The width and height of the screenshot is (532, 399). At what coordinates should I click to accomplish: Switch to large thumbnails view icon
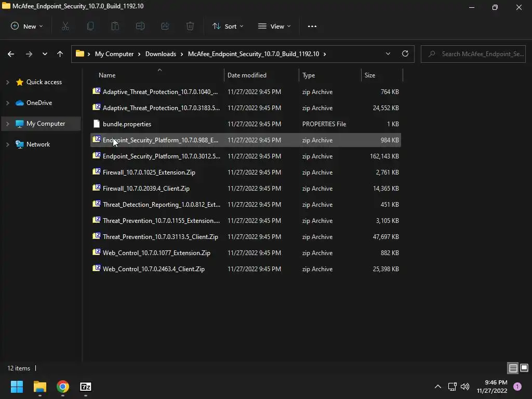(524, 368)
